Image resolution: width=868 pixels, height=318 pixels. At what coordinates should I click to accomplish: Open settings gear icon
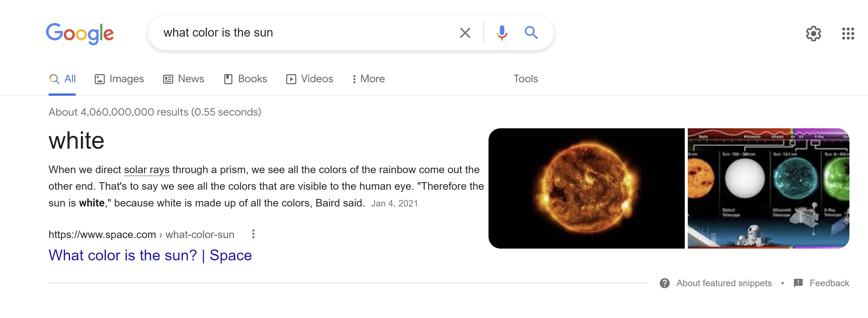(813, 34)
